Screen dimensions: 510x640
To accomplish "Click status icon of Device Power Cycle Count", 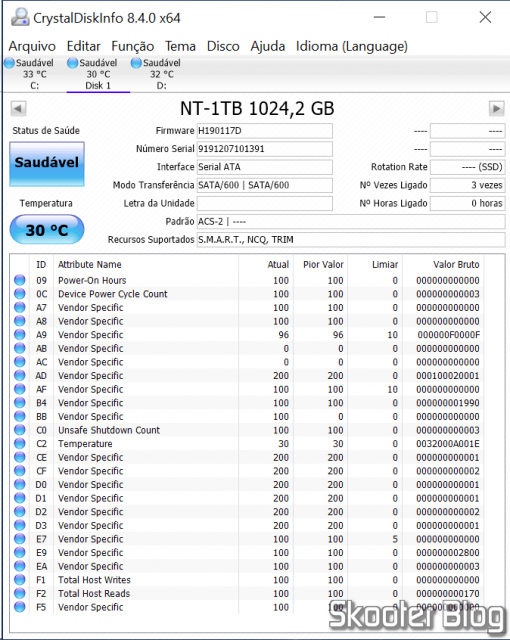I will [20, 293].
